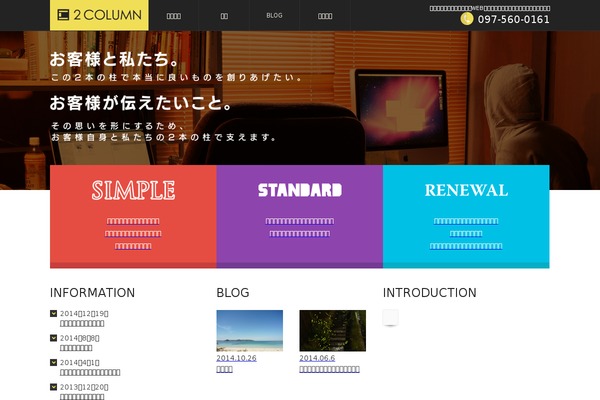Click first description link under SIMPLE
This screenshot has height=400, width=600.
coord(133,221)
